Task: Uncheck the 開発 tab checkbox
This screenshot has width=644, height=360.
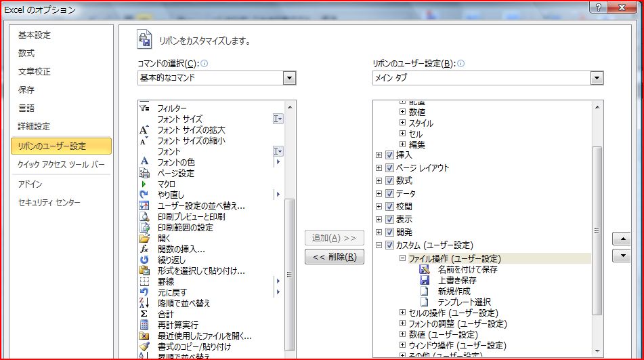Action: point(389,232)
